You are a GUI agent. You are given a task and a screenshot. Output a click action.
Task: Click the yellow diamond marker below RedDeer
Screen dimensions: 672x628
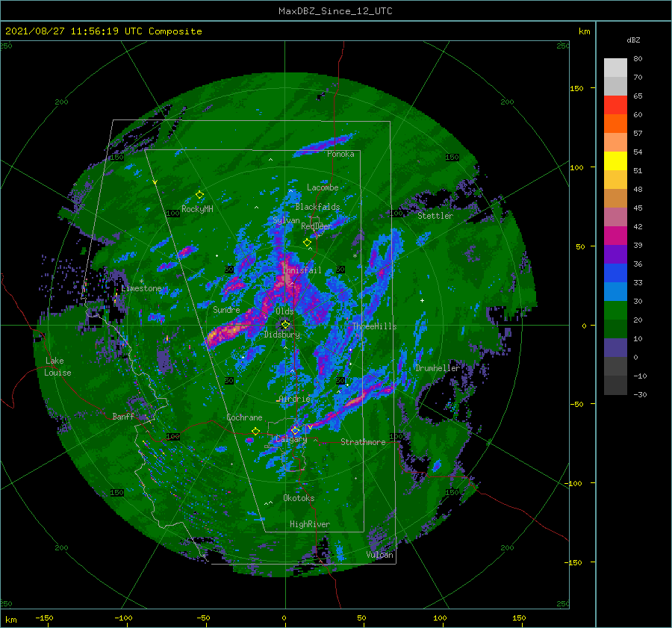(x=308, y=243)
